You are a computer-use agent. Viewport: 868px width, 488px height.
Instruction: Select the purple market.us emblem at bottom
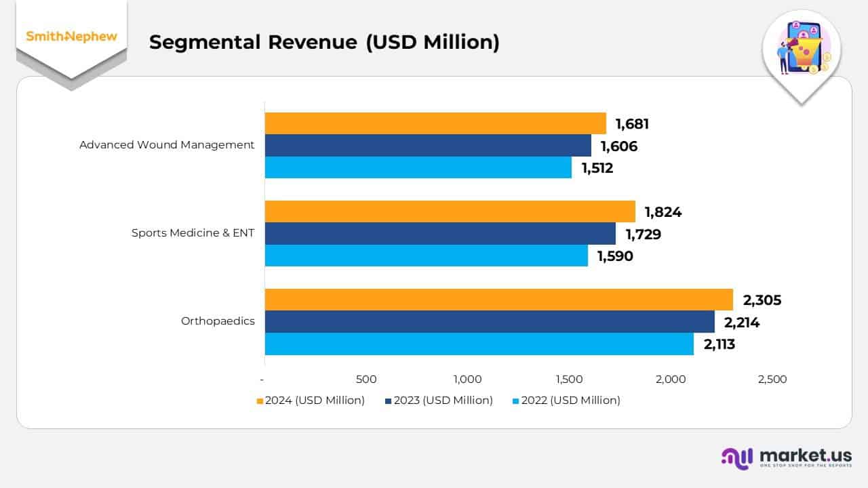pyautogui.click(x=736, y=457)
